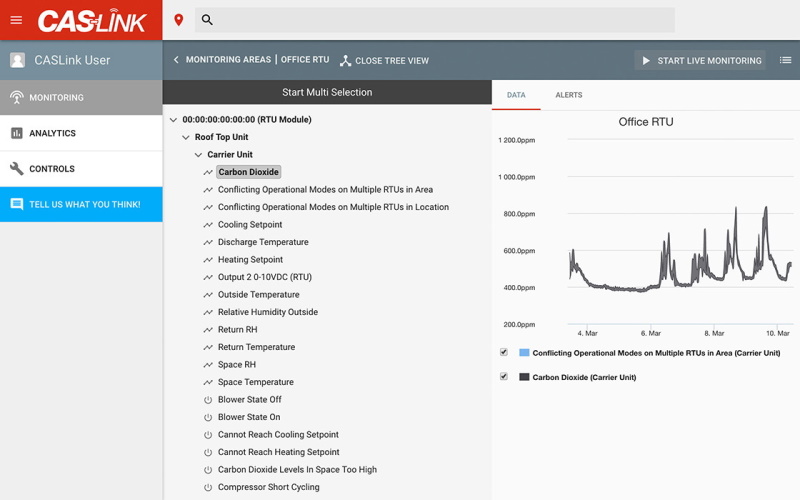Click the Controls wrench icon
Viewport: 800px width, 500px height.
point(17,168)
